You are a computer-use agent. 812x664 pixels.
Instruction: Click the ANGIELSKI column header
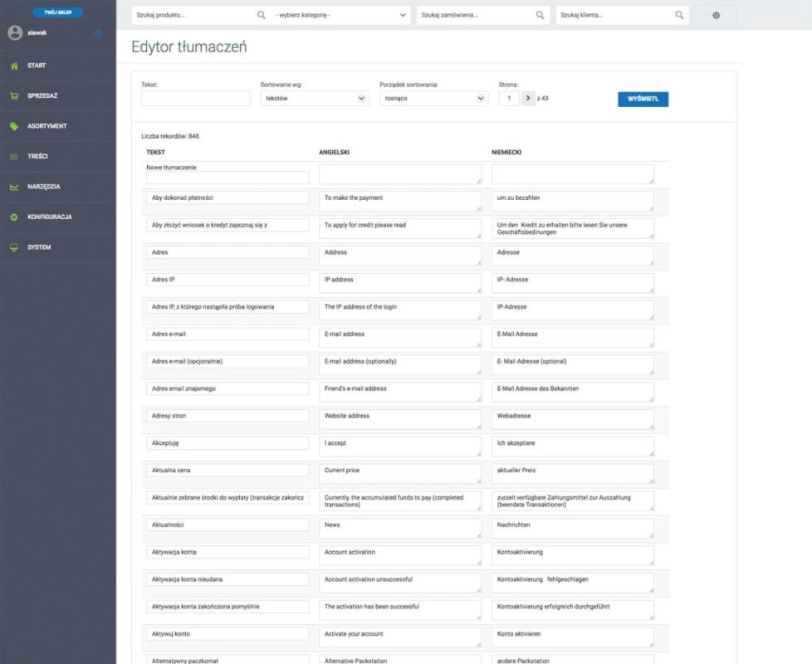(334, 153)
